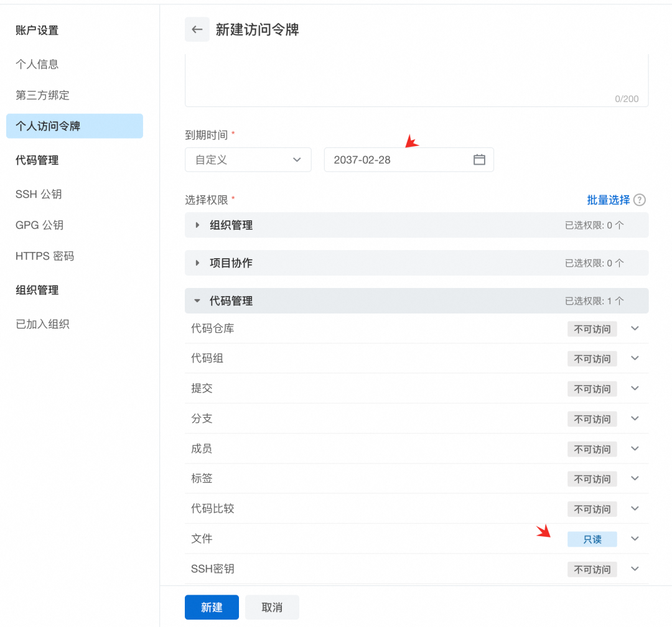Click the back arrow to return
Viewport: 672px width, 627px height.
tap(197, 29)
